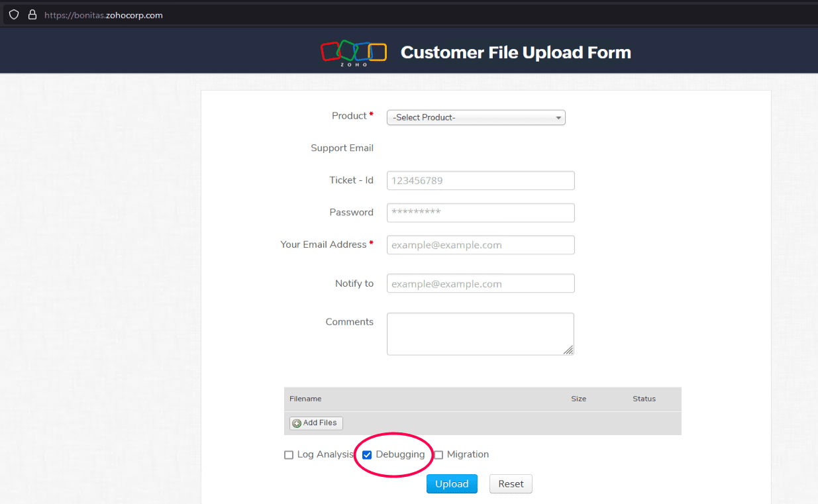The width and height of the screenshot is (818, 504).
Task: Click the Zoho logo in header
Action: pyautogui.click(x=354, y=52)
